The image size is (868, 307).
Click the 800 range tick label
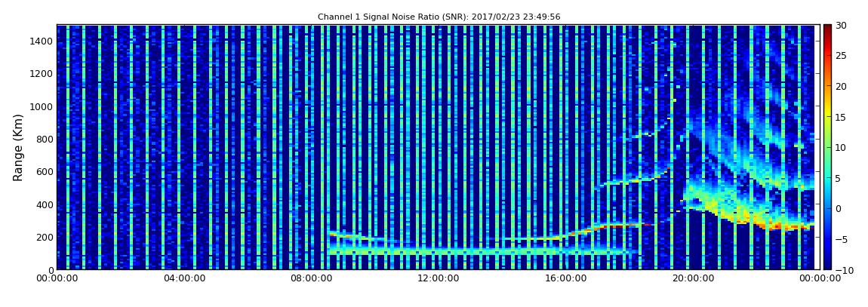pyautogui.click(x=45, y=139)
